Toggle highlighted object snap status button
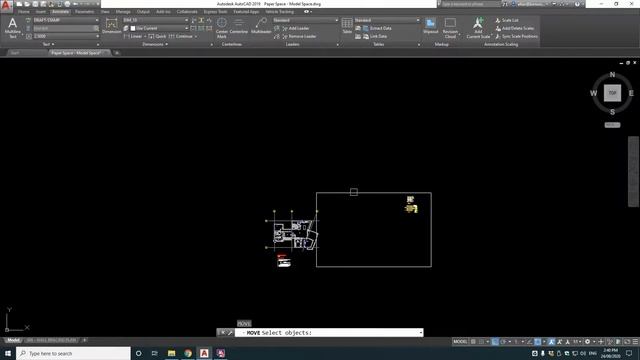 pos(538,342)
